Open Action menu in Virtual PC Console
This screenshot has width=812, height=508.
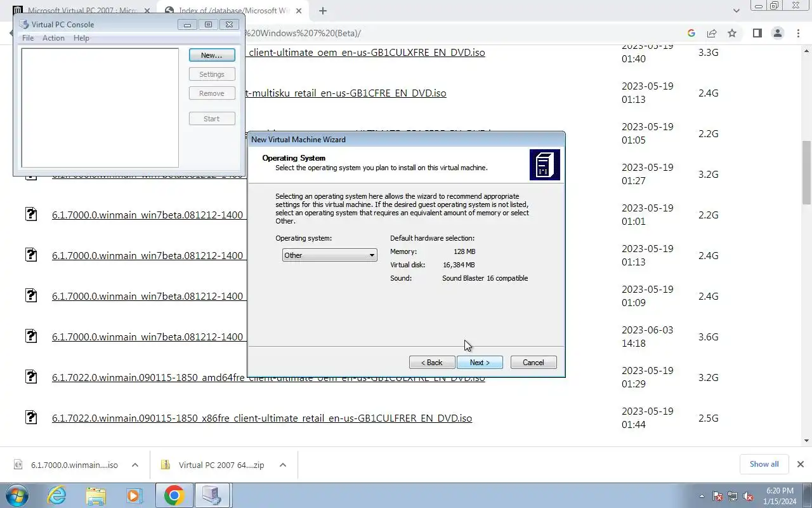pos(53,38)
